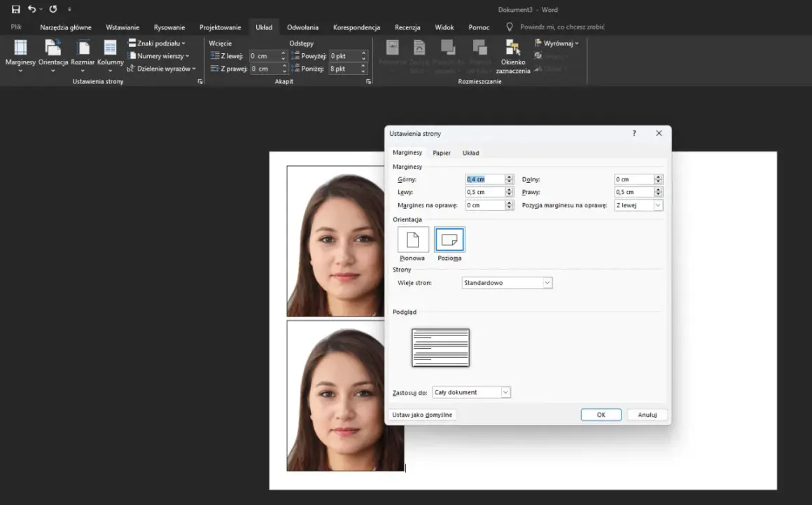Select the Papier dialog tab
The image size is (812, 505).
point(442,153)
